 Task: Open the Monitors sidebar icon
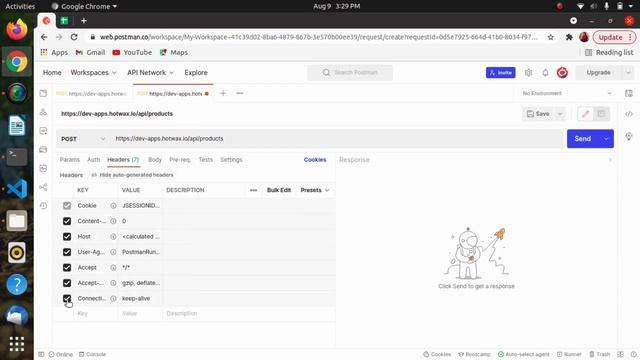point(43,168)
